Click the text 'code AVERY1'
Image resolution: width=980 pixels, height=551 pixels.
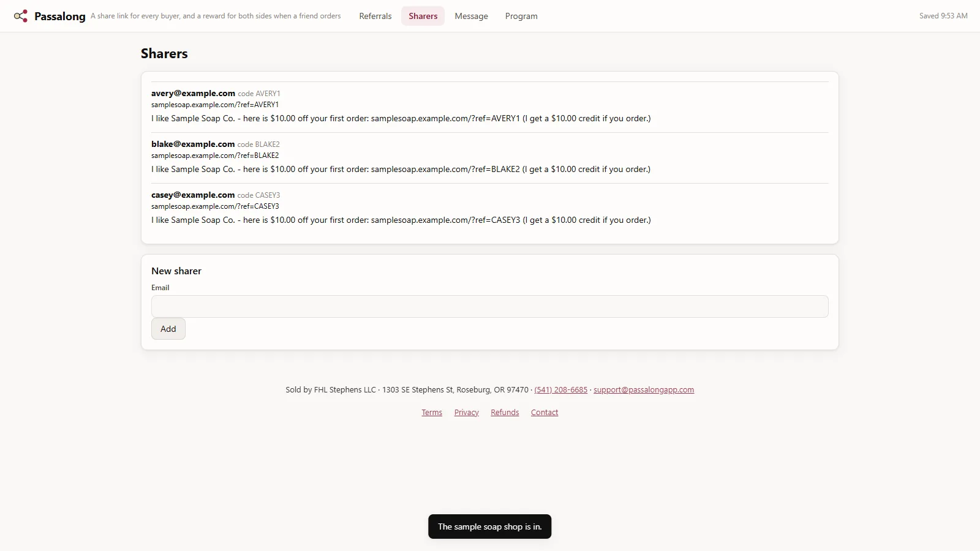coord(259,94)
